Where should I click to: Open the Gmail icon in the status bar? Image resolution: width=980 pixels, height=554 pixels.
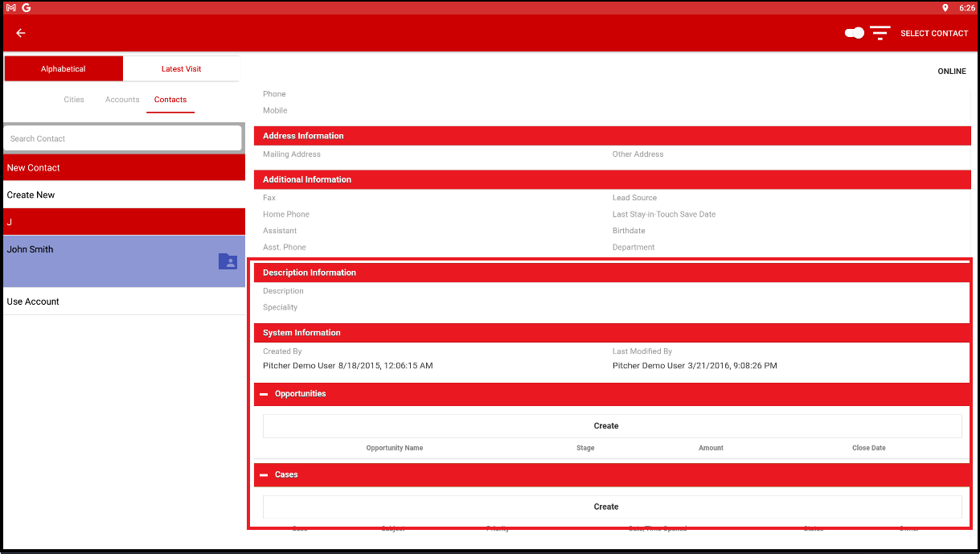pos(10,7)
